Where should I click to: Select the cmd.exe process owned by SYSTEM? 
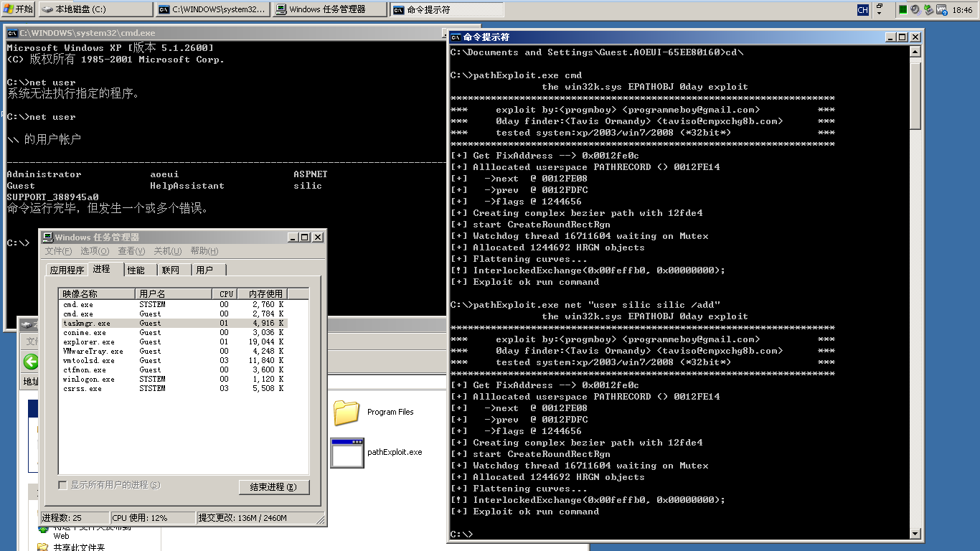coord(173,304)
